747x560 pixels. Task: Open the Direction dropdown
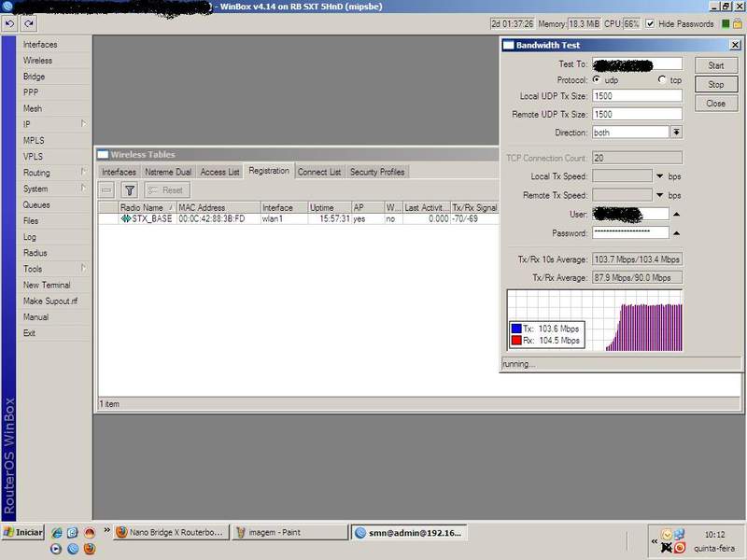click(x=676, y=133)
